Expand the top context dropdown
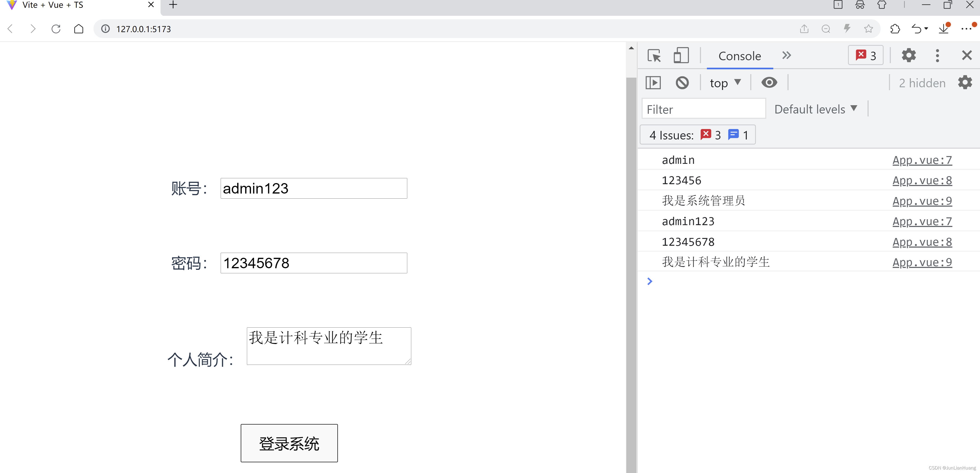Viewport: 980px width, 473px height. pos(725,82)
